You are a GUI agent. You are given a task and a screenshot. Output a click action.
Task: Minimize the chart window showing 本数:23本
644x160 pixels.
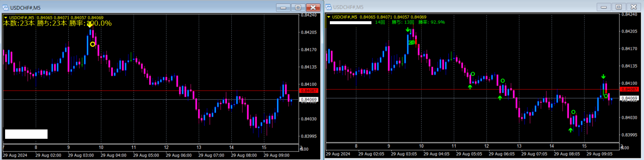tap(283, 7)
